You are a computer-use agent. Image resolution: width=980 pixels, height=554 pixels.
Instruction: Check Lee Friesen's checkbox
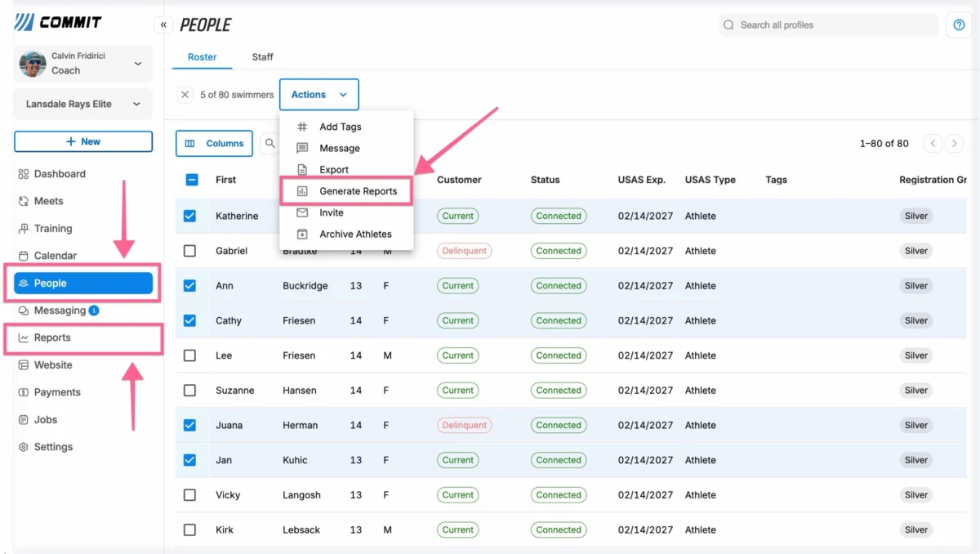click(189, 355)
